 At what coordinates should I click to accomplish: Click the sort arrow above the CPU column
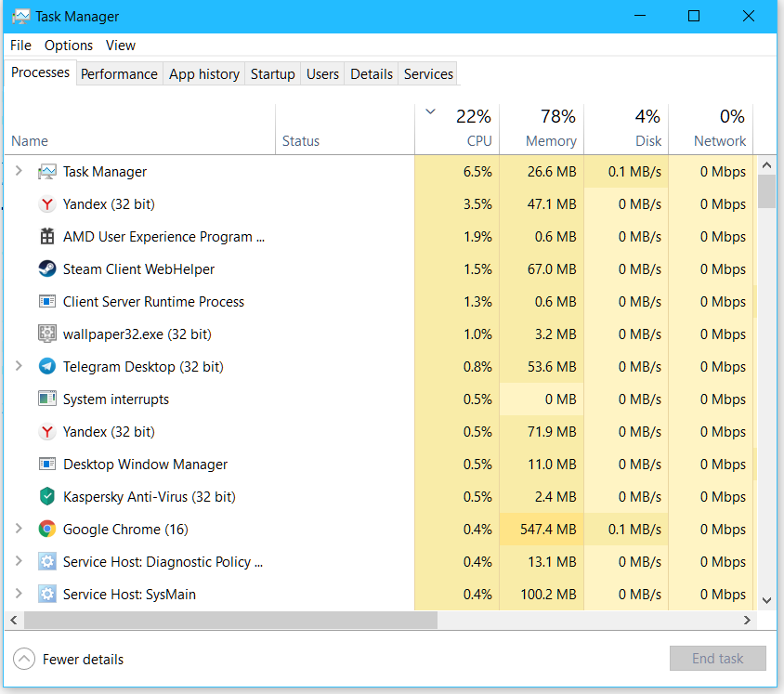pyautogui.click(x=430, y=111)
